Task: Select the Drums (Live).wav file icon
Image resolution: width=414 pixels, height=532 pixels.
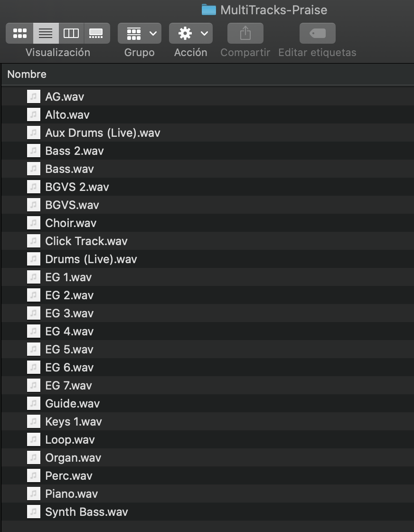Action: click(x=34, y=259)
